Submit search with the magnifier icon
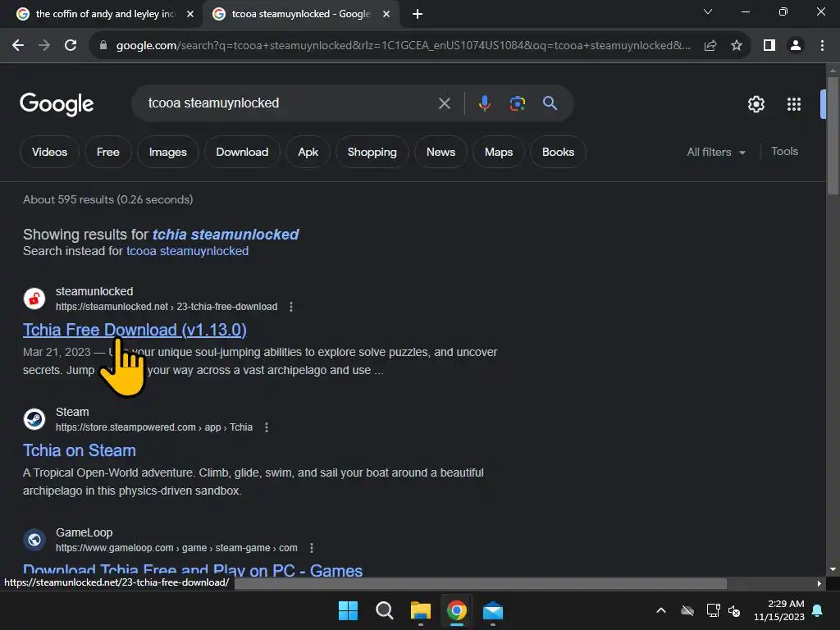The width and height of the screenshot is (840, 630). (x=550, y=103)
